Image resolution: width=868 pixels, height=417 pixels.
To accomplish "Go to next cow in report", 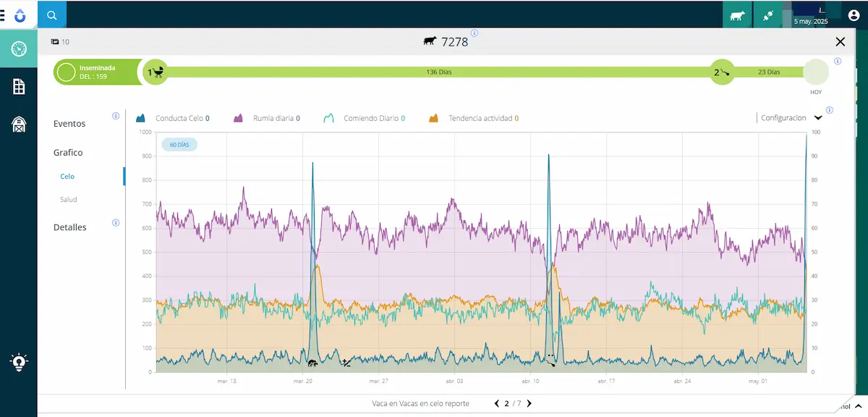I will pos(529,403).
